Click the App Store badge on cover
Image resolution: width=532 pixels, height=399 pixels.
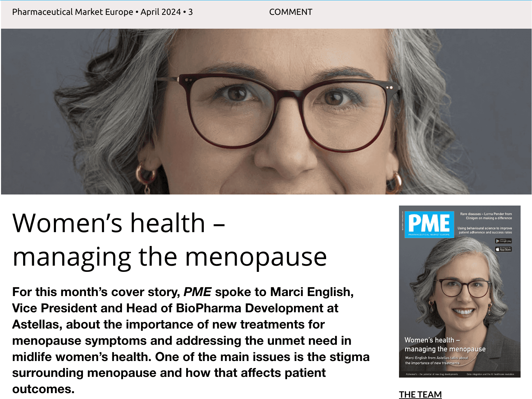503,249
